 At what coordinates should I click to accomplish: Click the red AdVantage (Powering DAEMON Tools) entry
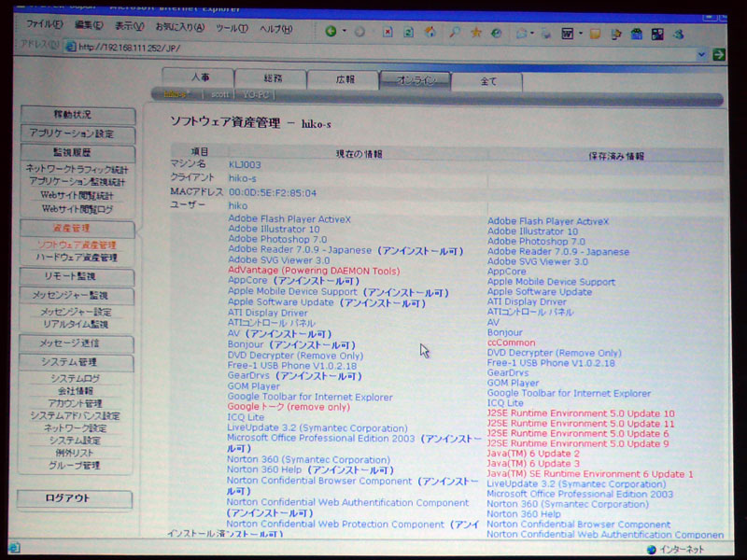[314, 271]
